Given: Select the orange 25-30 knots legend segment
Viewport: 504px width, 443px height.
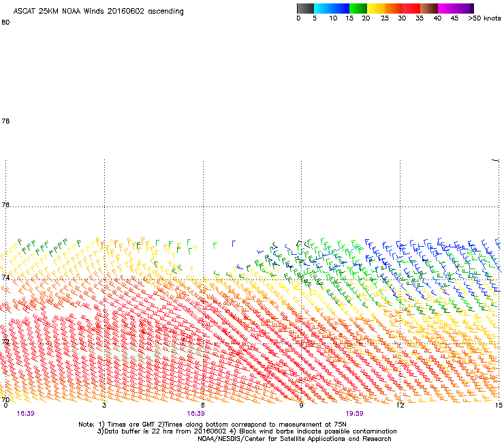Looking at the screenshot, I should coord(394,8).
